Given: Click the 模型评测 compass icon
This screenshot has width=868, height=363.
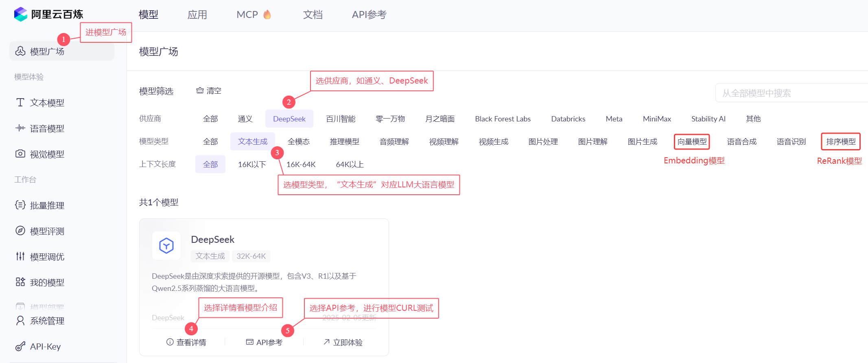Looking at the screenshot, I should coord(20,231).
